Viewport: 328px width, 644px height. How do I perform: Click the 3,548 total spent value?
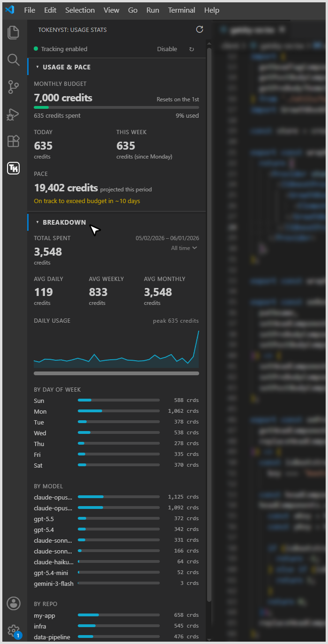click(x=48, y=251)
